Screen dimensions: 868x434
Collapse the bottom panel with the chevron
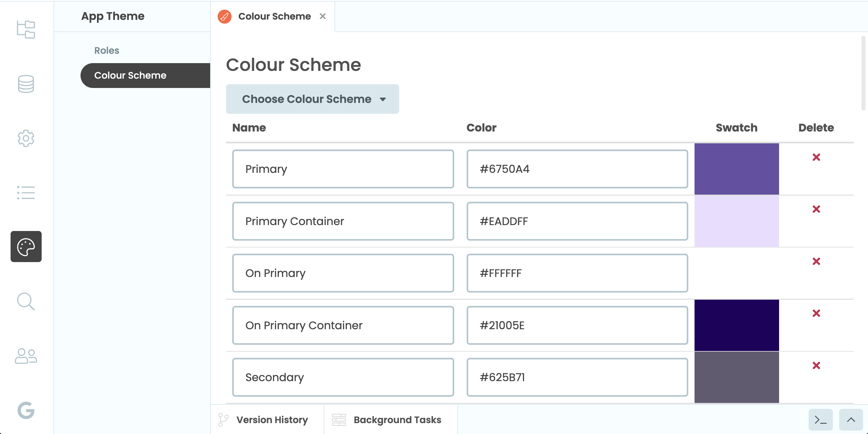(851, 419)
